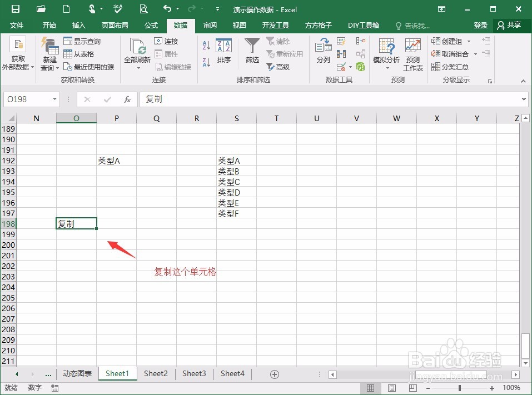
Task: Open New Query (新建查询) button
Action: tap(49, 54)
